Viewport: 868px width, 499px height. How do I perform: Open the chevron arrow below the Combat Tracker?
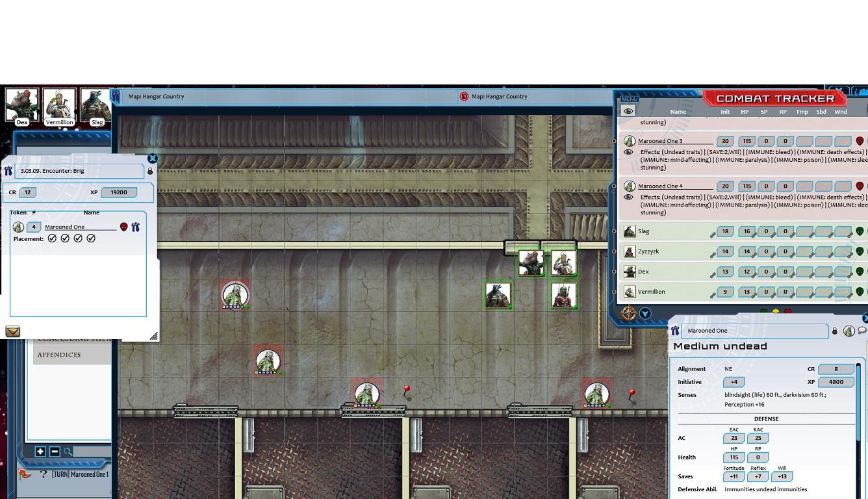click(x=645, y=313)
